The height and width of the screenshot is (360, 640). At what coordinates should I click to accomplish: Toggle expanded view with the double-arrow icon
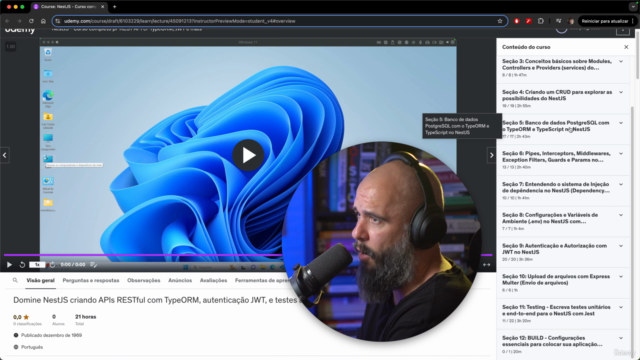coord(487,264)
